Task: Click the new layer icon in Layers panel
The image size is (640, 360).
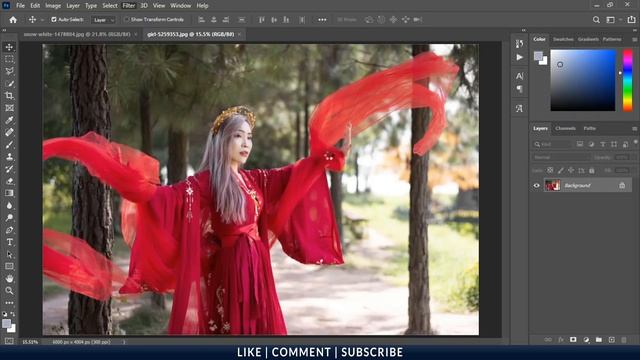Action: [x=611, y=340]
